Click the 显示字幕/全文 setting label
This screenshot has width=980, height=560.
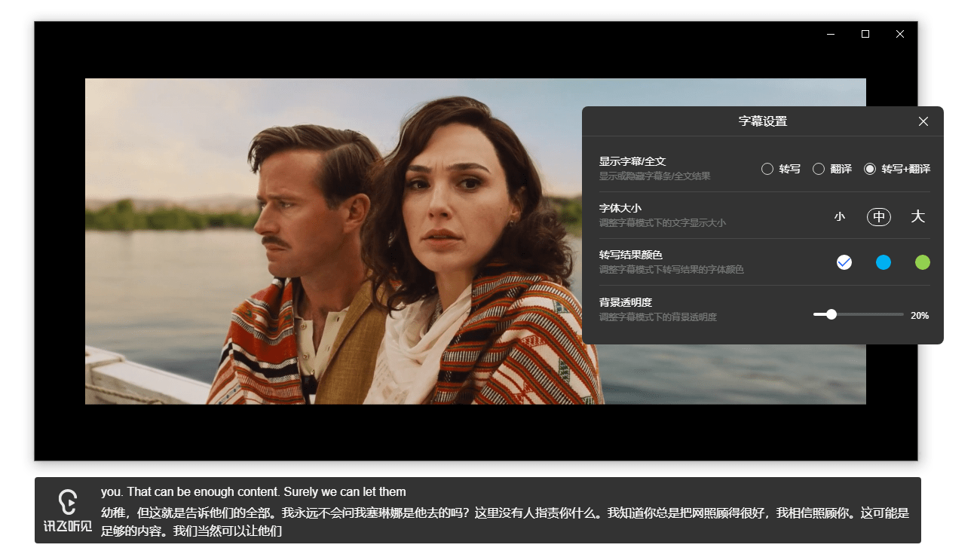point(632,161)
